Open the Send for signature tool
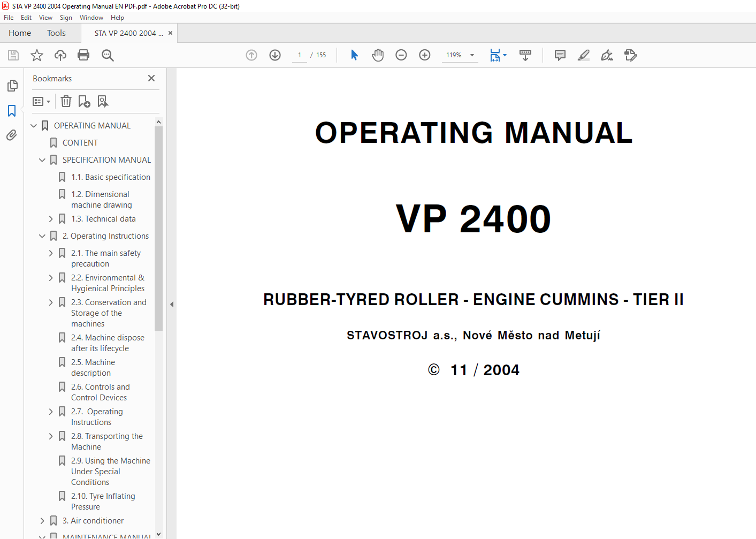The height and width of the screenshot is (539, 756). point(631,55)
